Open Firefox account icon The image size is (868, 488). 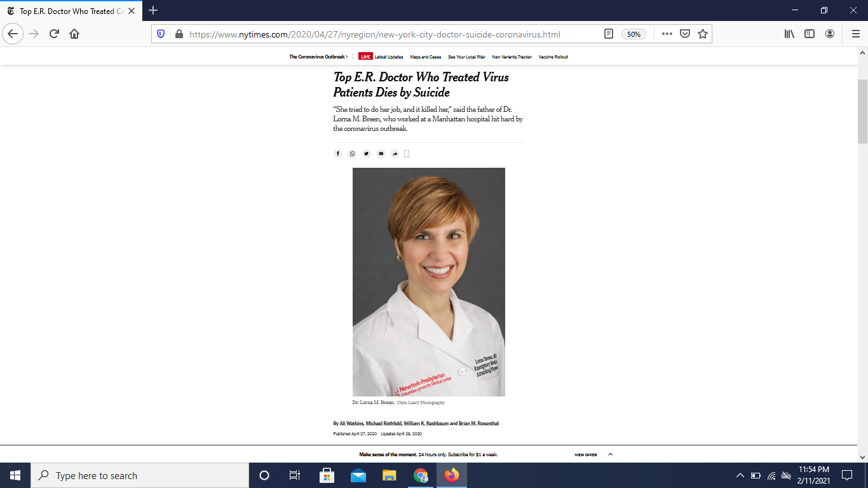click(x=830, y=34)
